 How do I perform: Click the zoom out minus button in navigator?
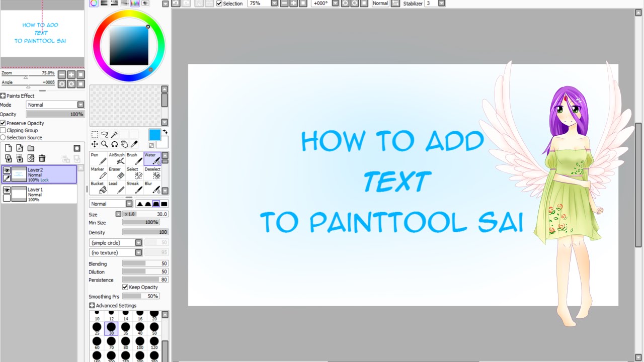[62, 74]
